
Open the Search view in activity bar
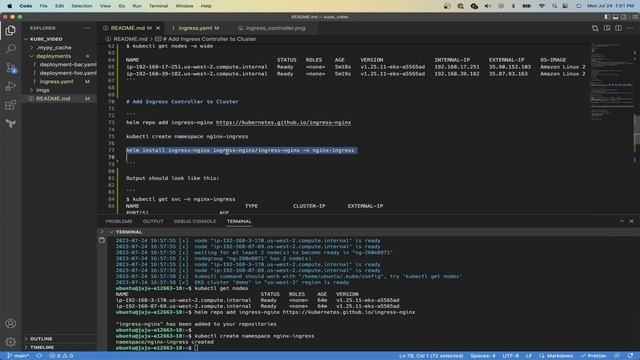(11, 49)
